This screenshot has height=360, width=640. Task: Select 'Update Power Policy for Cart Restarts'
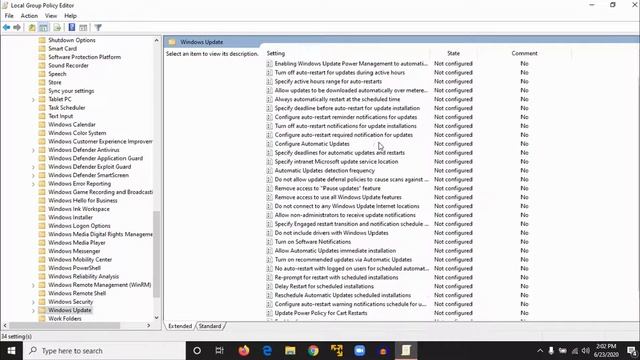[x=321, y=313]
